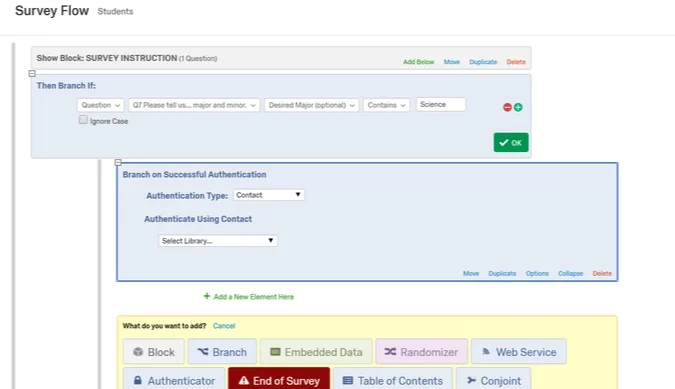Open the Q7 Please tell us question dropdown

[194, 105]
